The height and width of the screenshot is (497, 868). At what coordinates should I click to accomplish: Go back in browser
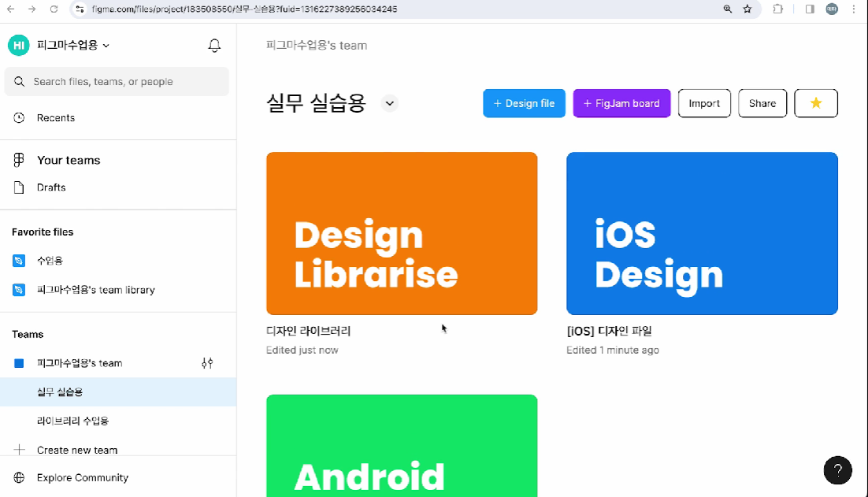(10, 9)
